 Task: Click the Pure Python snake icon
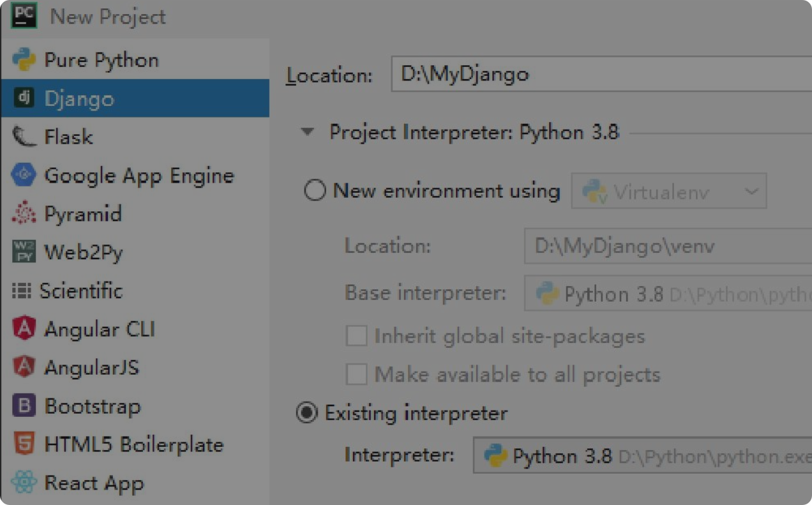pos(24,60)
